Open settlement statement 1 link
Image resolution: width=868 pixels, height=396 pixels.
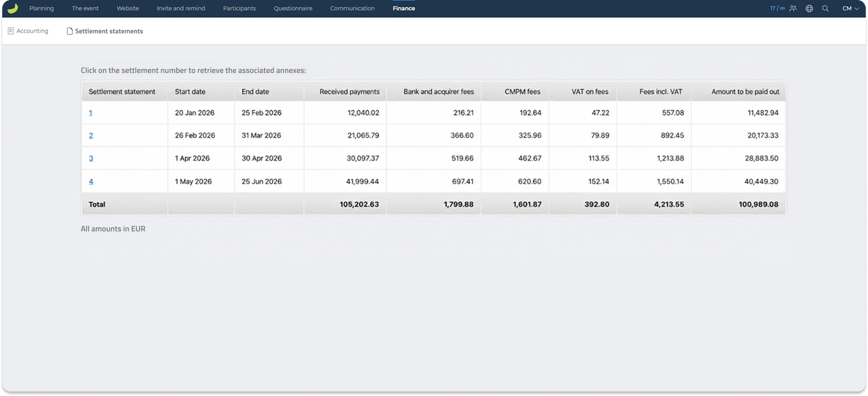pyautogui.click(x=90, y=113)
